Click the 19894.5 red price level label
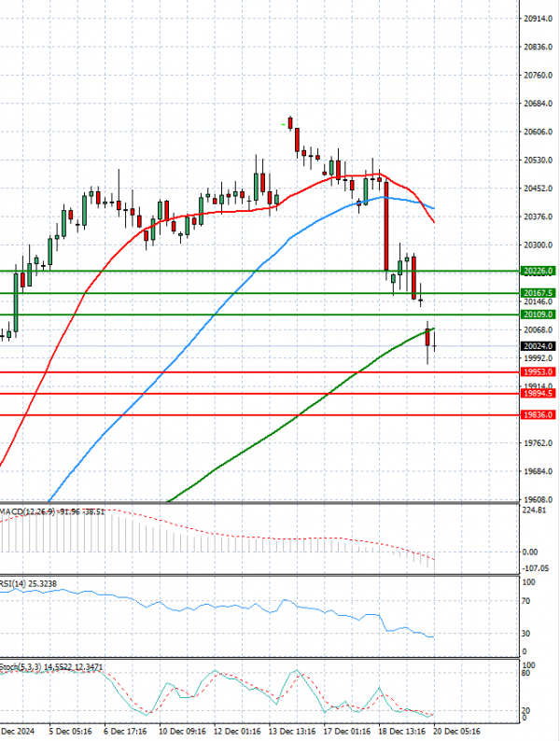This screenshot has height=741, width=560. [x=538, y=393]
